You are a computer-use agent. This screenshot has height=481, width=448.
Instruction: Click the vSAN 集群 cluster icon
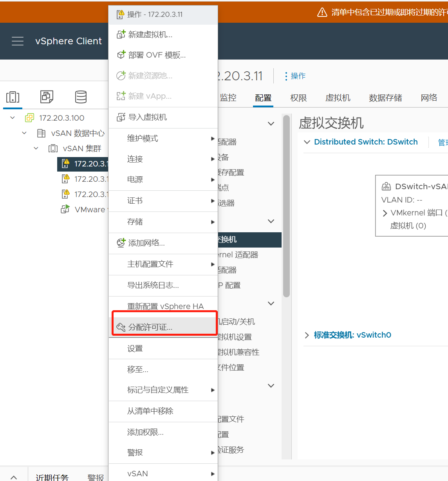(x=53, y=148)
